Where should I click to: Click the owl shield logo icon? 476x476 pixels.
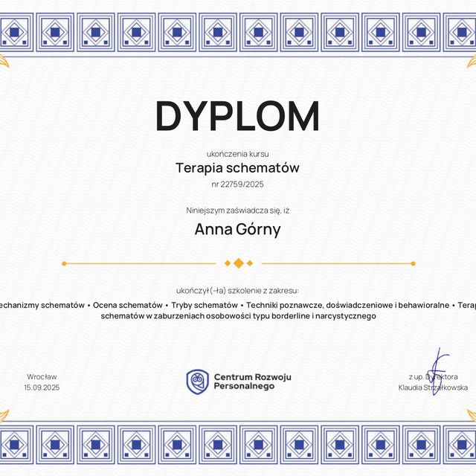coord(197,382)
